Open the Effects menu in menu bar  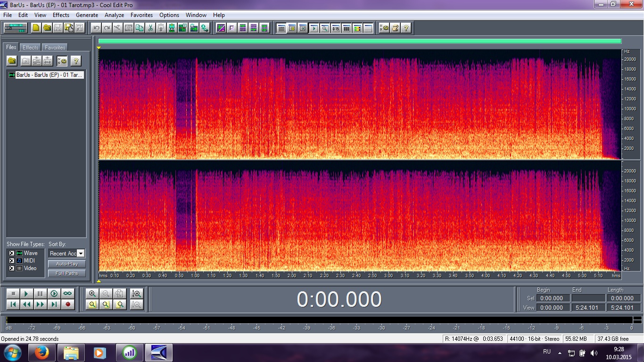coord(61,15)
